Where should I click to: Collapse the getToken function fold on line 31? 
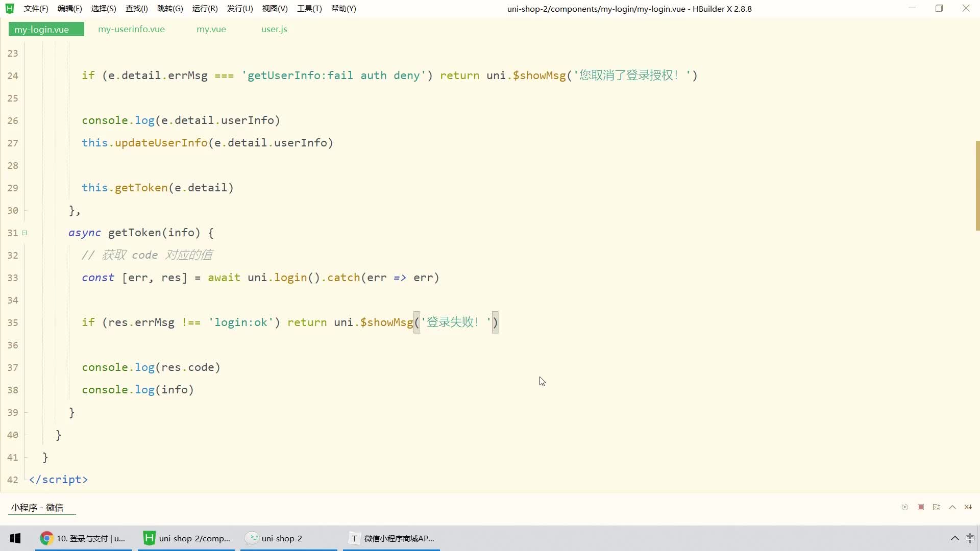[x=24, y=233]
